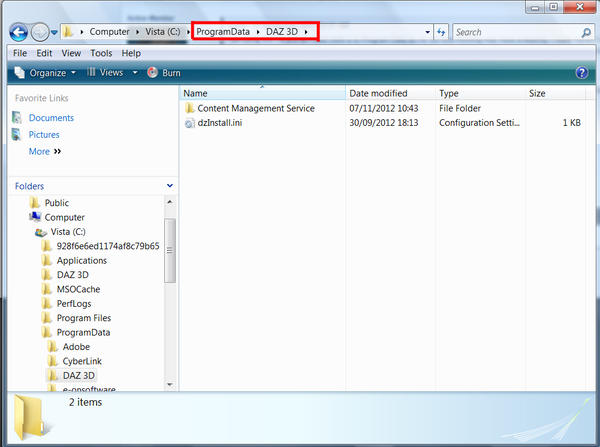This screenshot has width=600, height=447.
Task: Click the Computer icon in folder tree
Action: click(35, 217)
